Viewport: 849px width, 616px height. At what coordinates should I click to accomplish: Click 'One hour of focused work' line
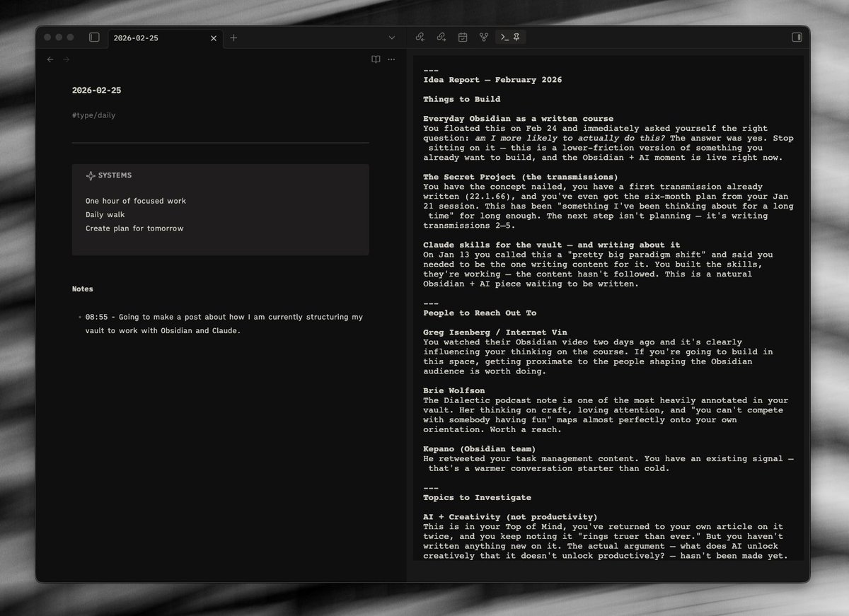(x=136, y=201)
